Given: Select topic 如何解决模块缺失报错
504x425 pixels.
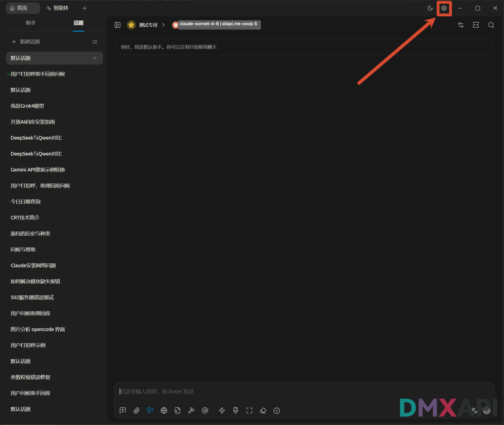Looking at the screenshot, I should pos(55,281).
